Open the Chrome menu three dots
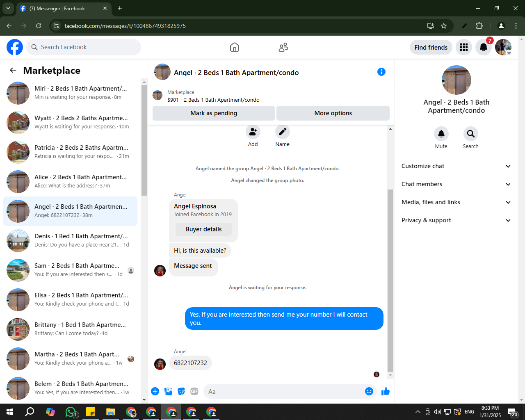 tap(516, 26)
